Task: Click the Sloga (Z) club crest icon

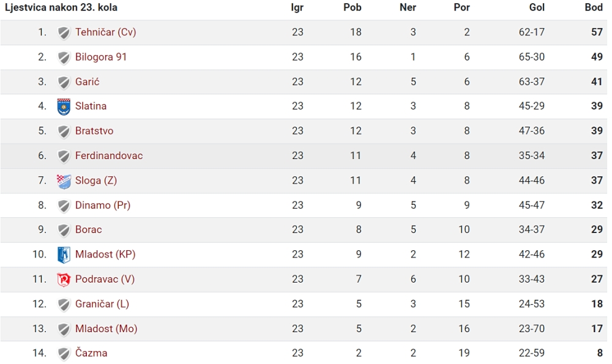Action: (x=64, y=181)
